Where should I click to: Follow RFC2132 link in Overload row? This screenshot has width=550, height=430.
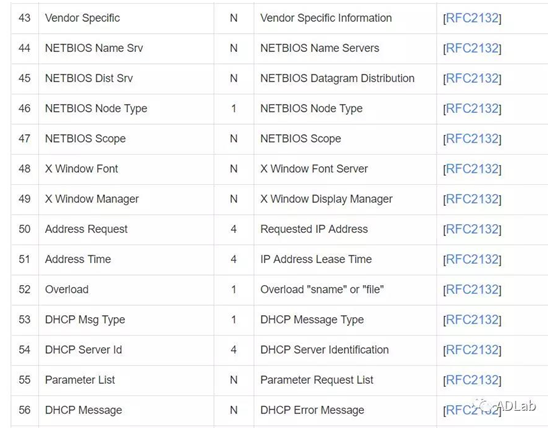[472, 289]
